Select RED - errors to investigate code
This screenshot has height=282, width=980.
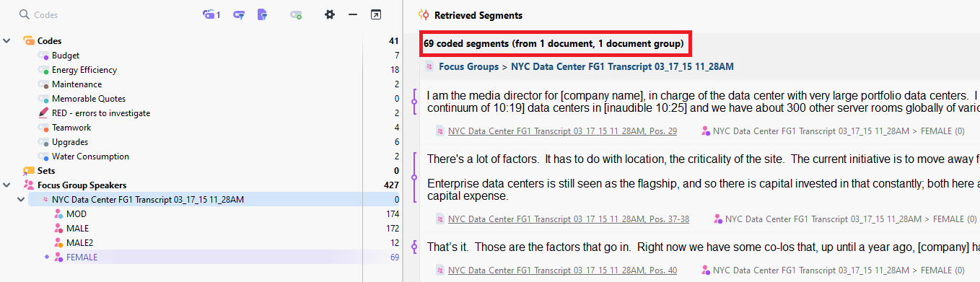(x=101, y=113)
